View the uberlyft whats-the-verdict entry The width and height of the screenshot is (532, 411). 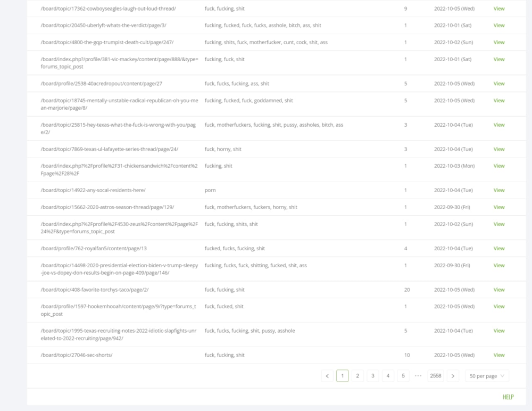pos(498,26)
